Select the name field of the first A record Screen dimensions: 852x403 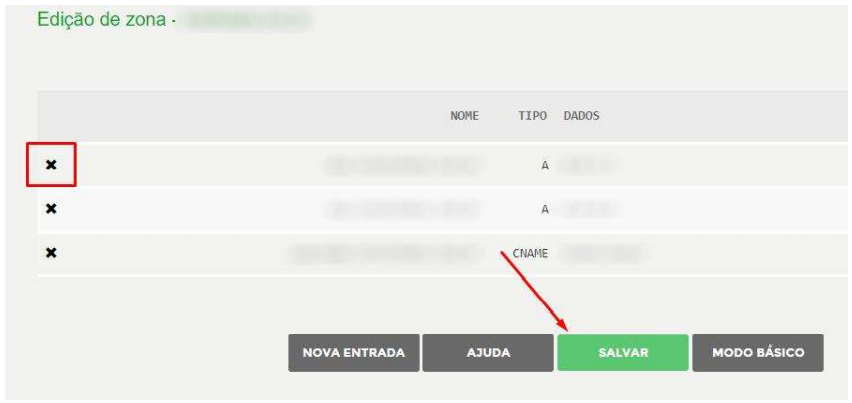pos(403,165)
